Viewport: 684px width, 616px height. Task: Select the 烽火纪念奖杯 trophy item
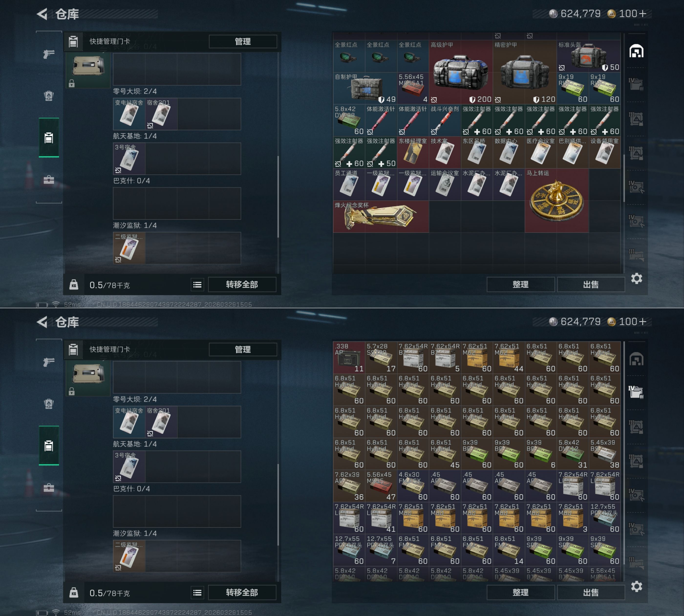pos(381,217)
